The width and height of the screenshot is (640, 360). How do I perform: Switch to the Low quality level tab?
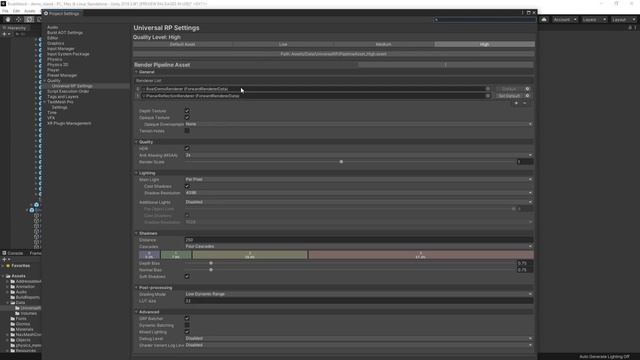tap(283, 44)
